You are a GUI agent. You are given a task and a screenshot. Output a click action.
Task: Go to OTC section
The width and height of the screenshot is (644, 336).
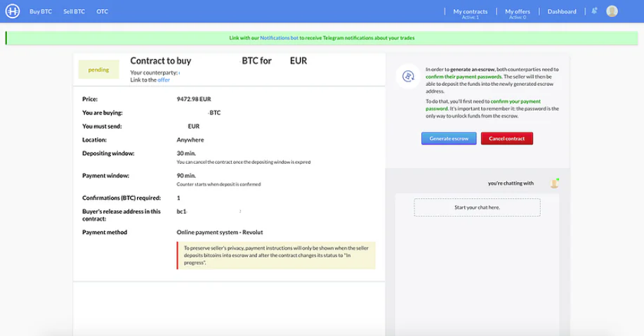tap(103, 11)
